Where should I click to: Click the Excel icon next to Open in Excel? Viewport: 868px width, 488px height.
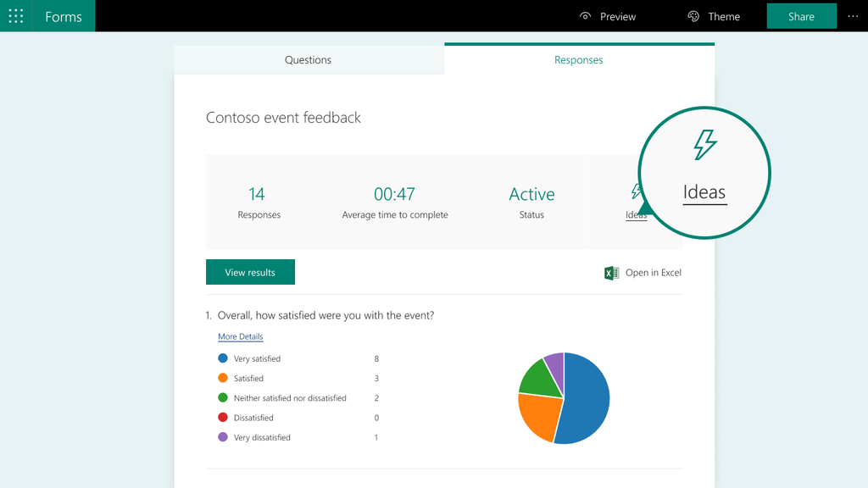pyautogui.click(x=610, y=272)
